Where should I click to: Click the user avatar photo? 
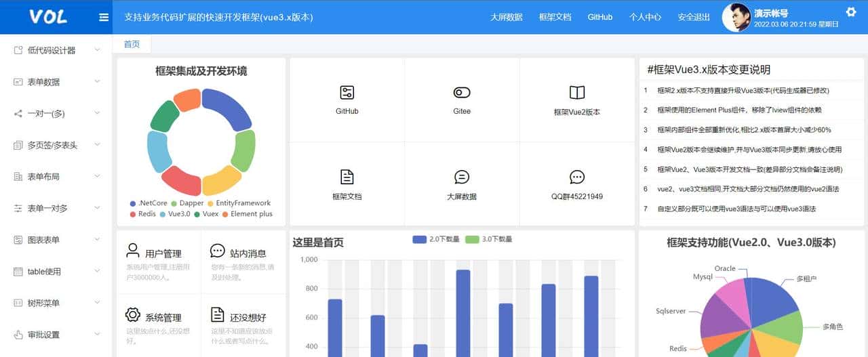tap(736, 18)
